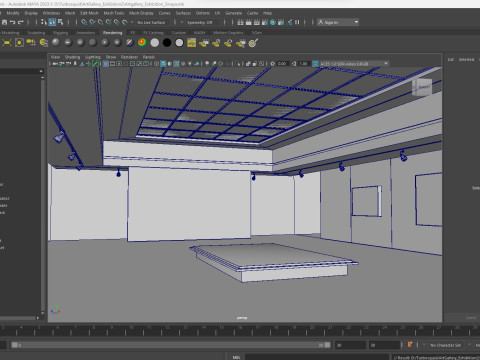The width and height of the screenshot is (480, 360).
Task: Open Windows menu
Action: pos(51,13)
